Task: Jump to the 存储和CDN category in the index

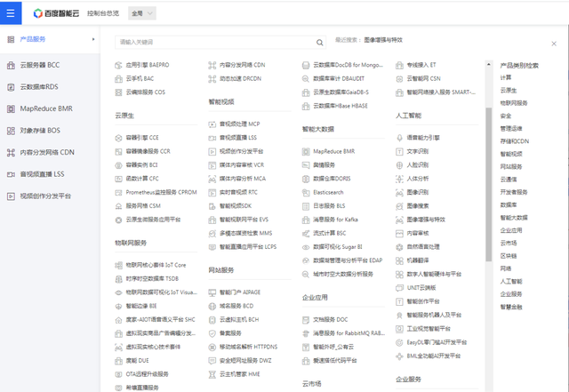Action: pyautogui.click(x=515, y=141)
